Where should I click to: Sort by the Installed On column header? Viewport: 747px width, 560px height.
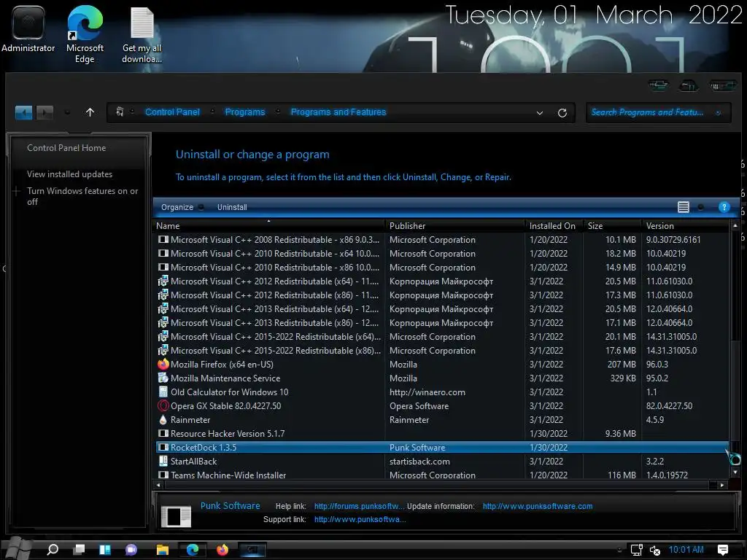(554, 226)
